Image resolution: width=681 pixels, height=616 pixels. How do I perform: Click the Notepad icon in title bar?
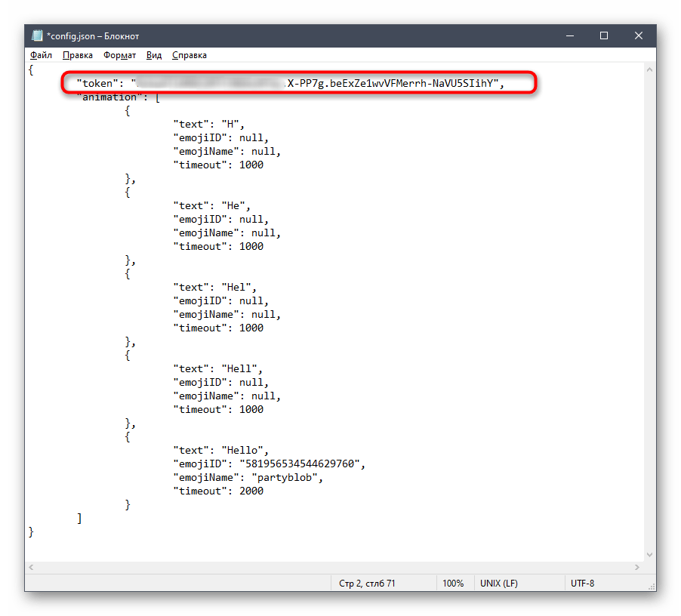[37, 35]
